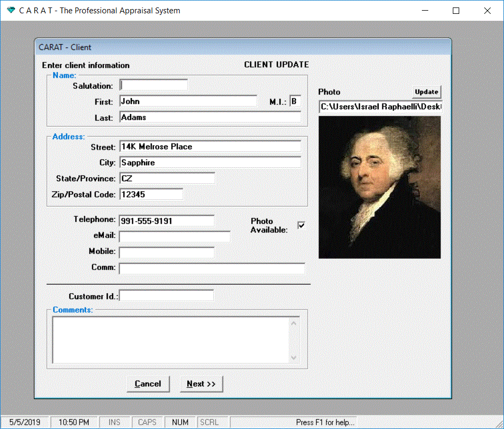The width and height of the screenshot is (504, 429).
Task: Click the Telephone number field
Action: click(166, 221)
